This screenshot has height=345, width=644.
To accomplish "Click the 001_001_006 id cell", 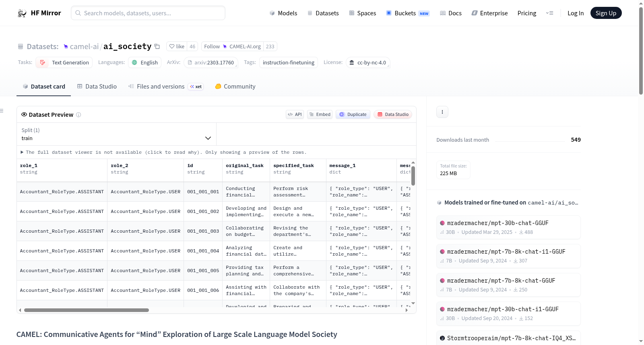I will point(203,290).
